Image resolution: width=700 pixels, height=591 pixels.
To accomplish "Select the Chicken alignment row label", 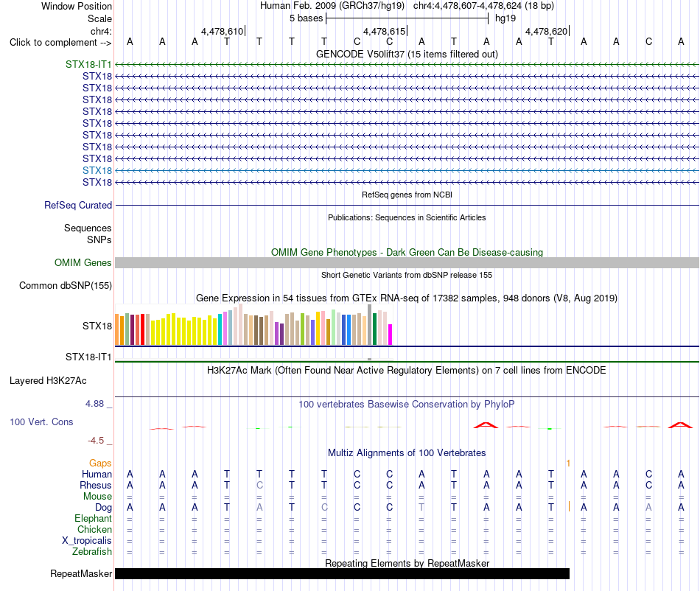I will pos(94,529).
